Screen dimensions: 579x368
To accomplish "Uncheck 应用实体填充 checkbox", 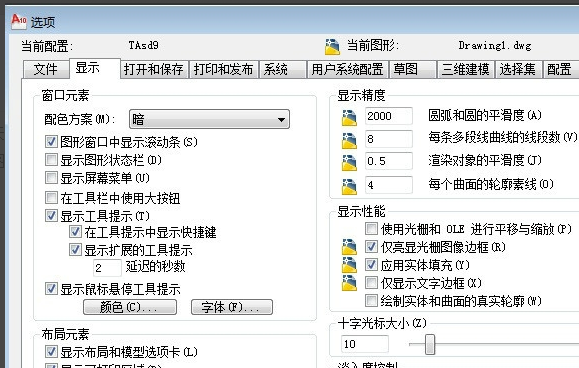I will tap(371, 265).
